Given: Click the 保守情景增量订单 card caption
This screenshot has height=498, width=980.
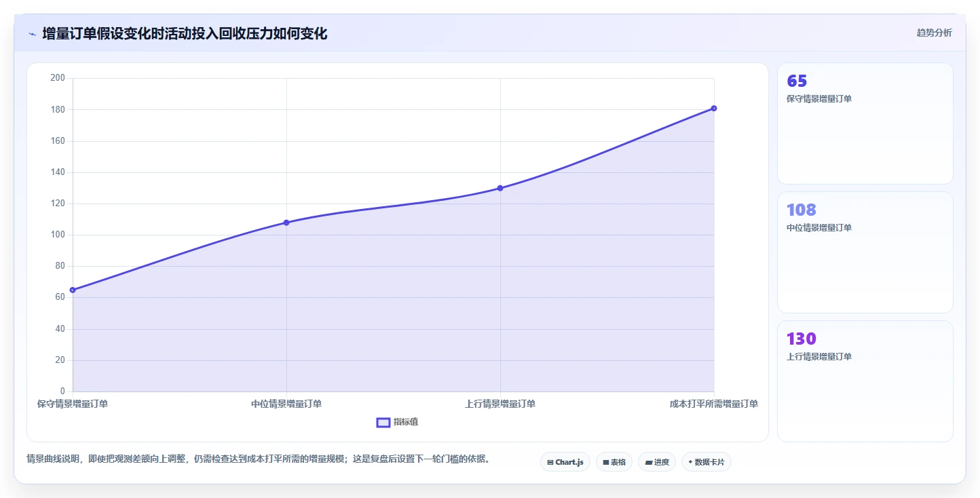Looking at the screenshot, I should pos(819,99).
